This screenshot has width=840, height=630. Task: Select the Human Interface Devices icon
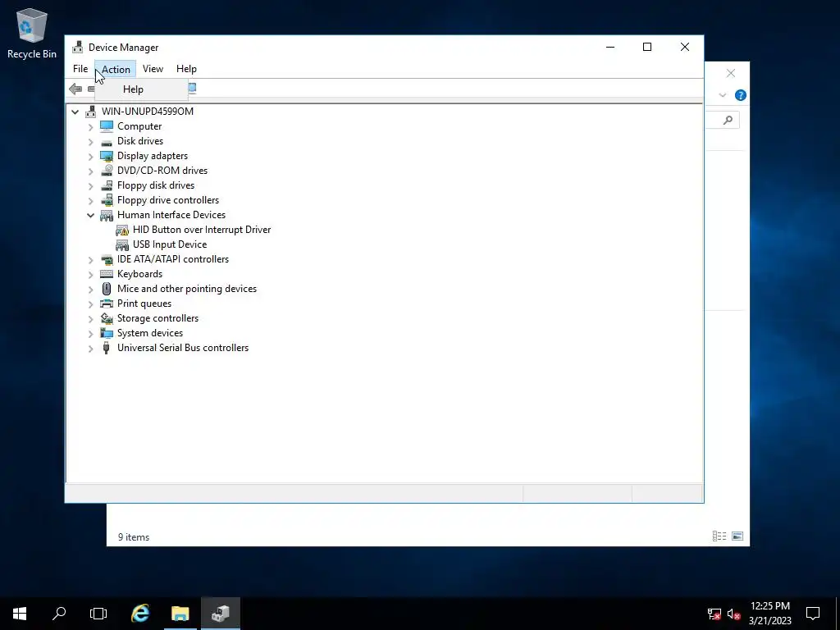[107, 215]
